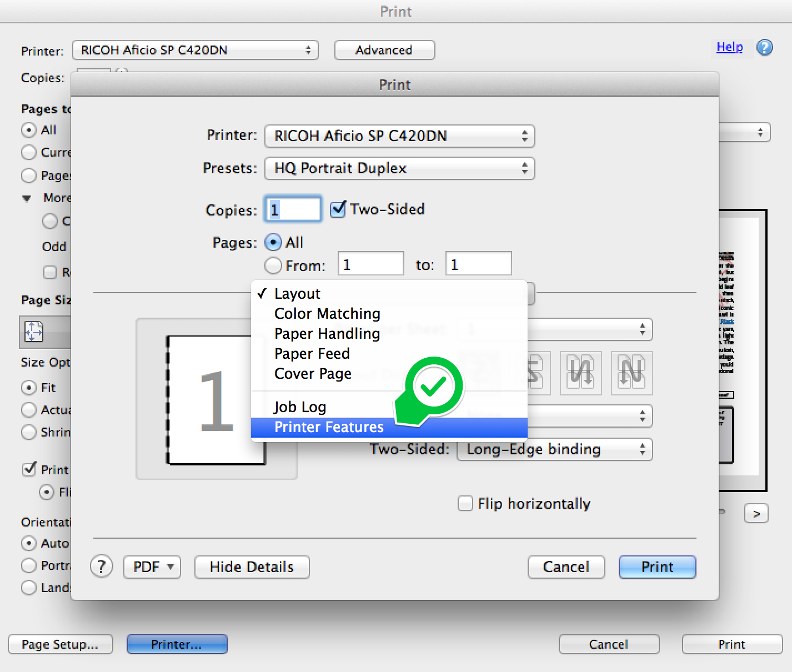The image size is (792, 672).
Task: Select Auto orientation radio button
Action: (29, 543)
